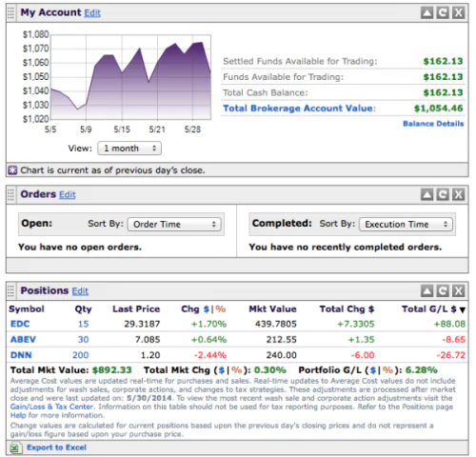Screen dimensions: 476x457
Task: Click the Excel icon next to Export
Action: tap(14, 447)
